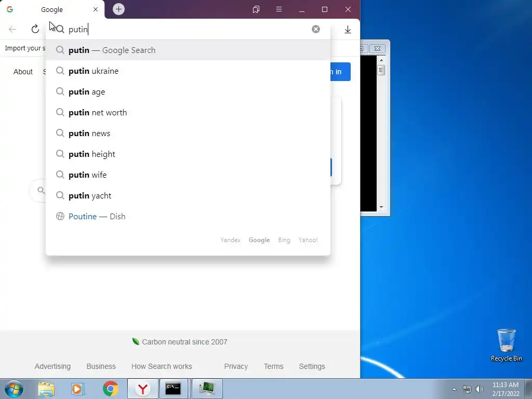Pick the 'putin wife' suggestion

[188, 175]
